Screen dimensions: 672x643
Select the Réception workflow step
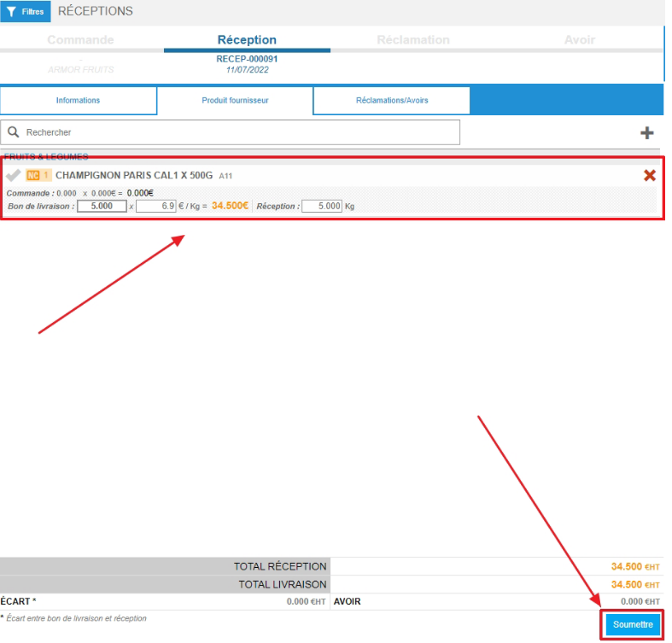(x=247, y=40)
